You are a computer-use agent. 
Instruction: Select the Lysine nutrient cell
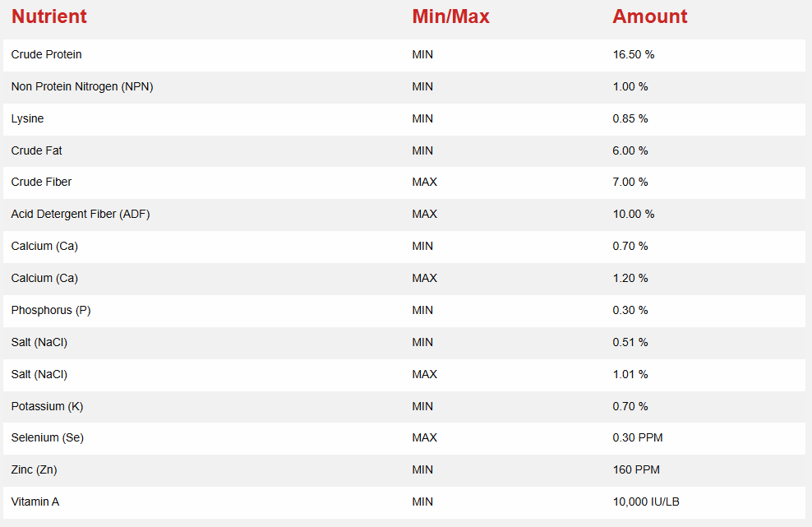[28, 118]
